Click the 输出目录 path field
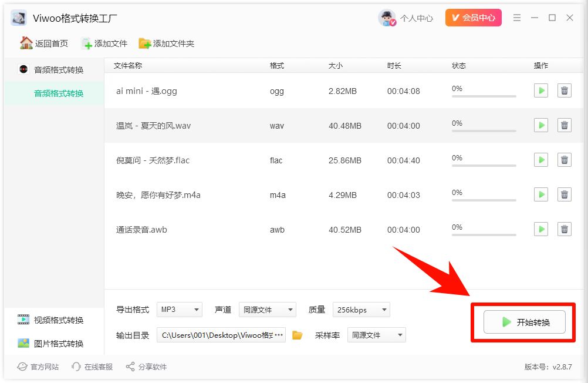 pos(221,335)
